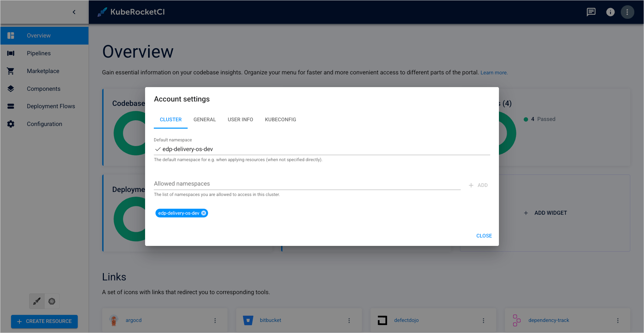Collapse the sidebar with the left chevron

(74, 12)
